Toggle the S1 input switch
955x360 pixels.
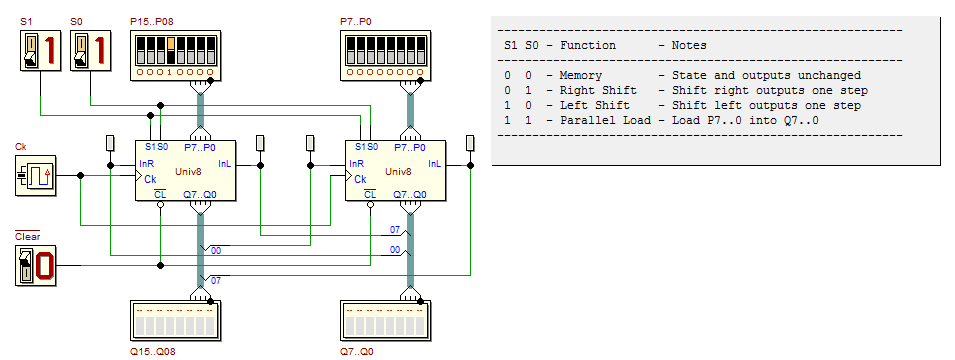(30, 51)
